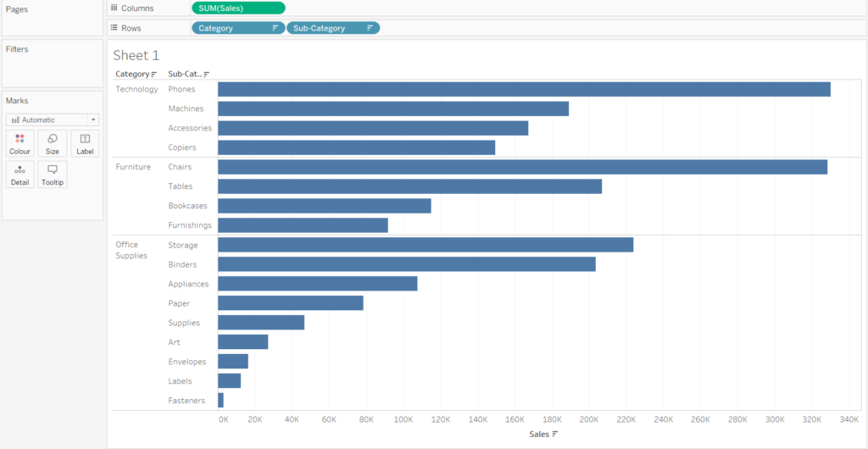
Task: Select the Sub-Category pill in Rows
Action: 333,28
